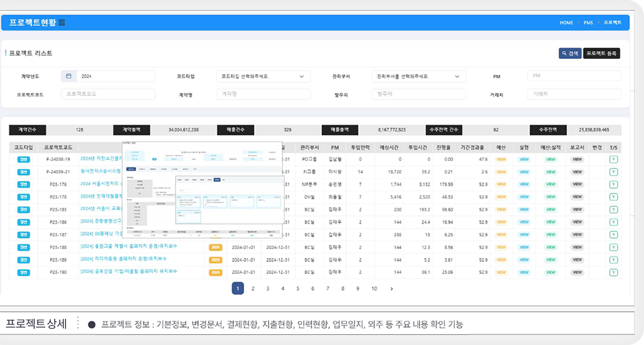Click the 거래처 input field
644x345 pixels.
(x=574, y=94)
